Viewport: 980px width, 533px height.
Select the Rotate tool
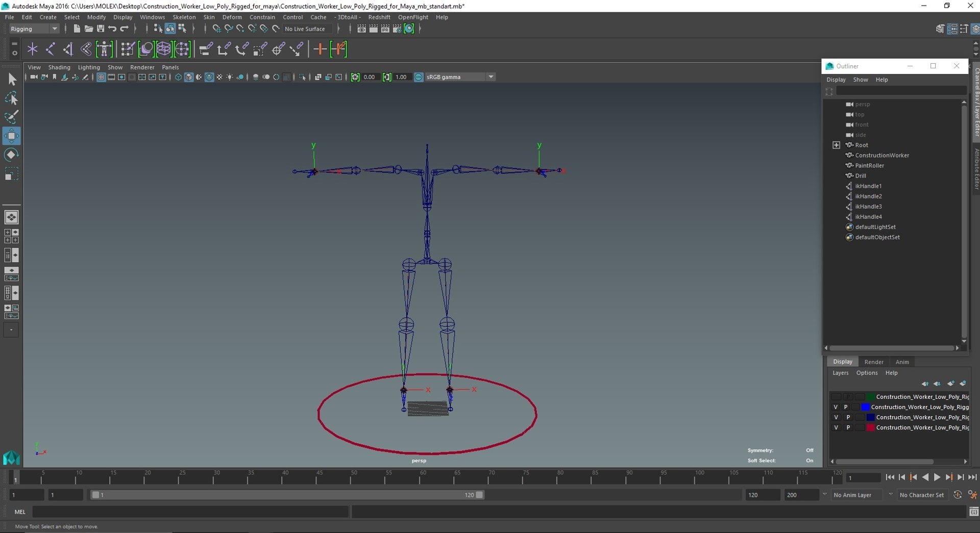tap(11, 155)
